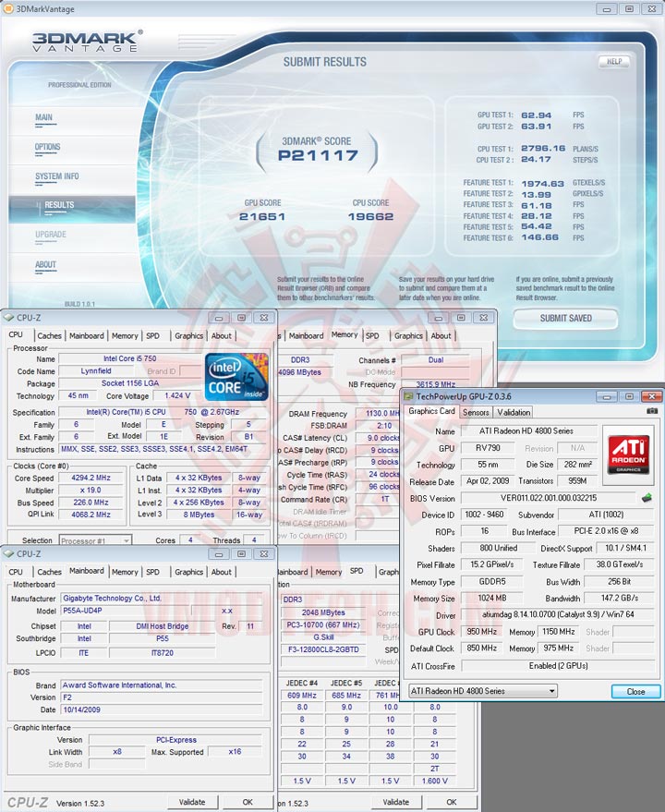Click the Core Voltage value 1.424 V
The height and width of the screenshot is (812, 665).
(177, 395)
